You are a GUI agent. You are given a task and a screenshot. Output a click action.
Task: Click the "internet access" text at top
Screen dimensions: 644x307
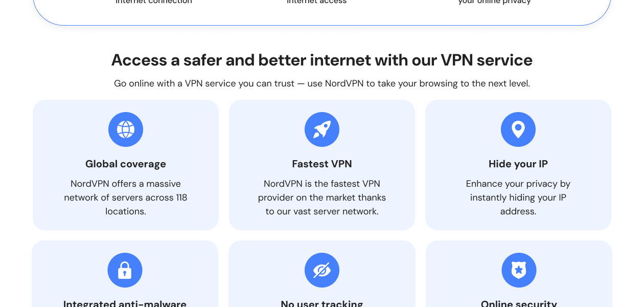click(x=317, y=2)
